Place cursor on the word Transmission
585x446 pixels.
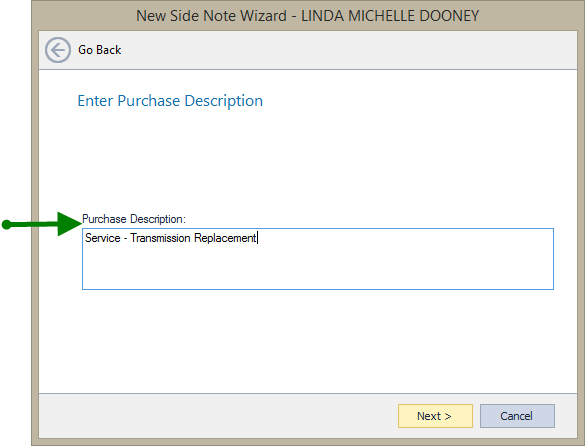160,238
